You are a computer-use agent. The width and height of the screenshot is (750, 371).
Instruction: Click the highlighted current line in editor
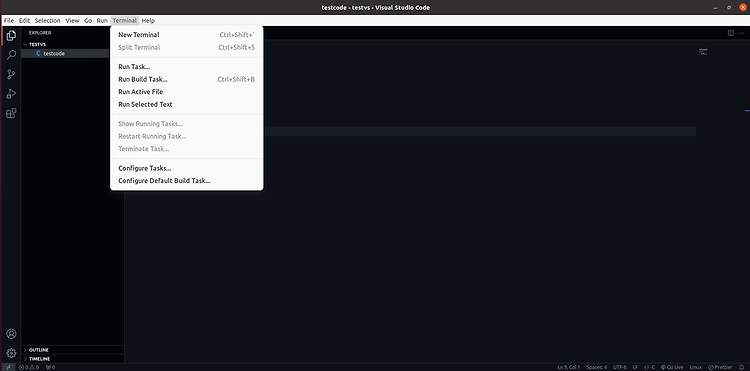(x=479, y=131)
